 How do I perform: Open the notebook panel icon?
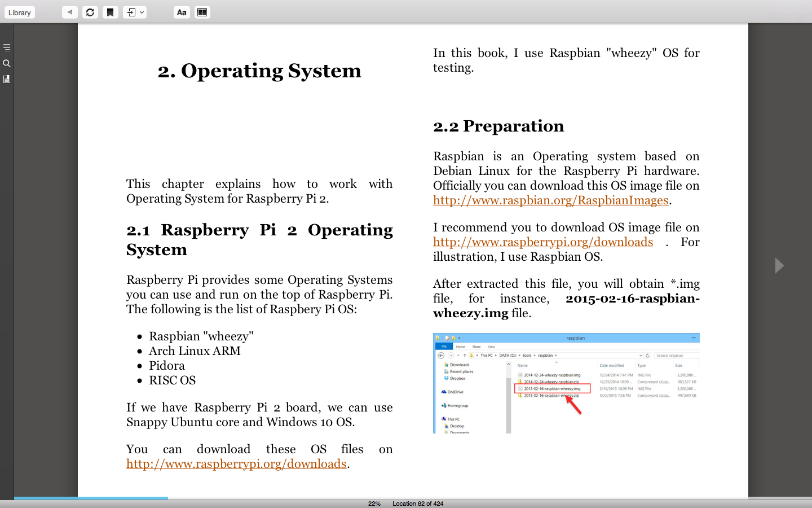pos(7,79)
